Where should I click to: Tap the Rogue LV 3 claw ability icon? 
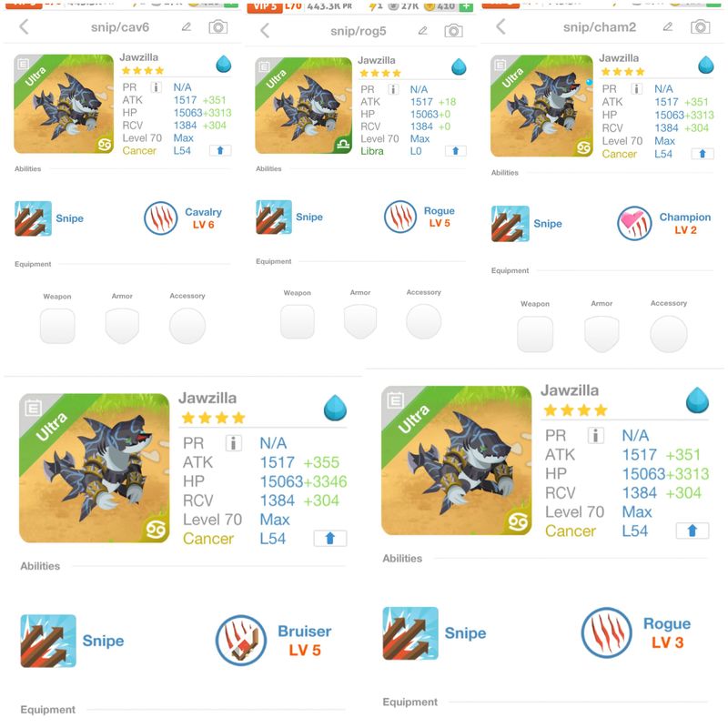click(x=606, y=632)
